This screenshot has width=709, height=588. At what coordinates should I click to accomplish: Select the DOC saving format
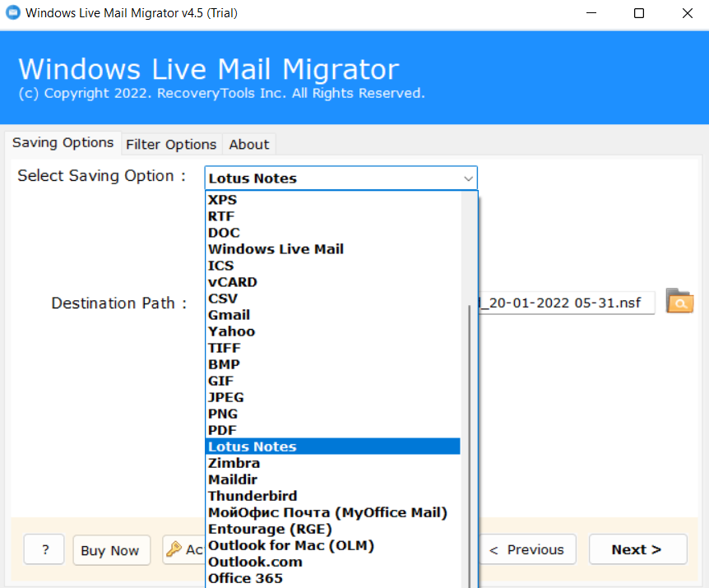pos(333,233)
